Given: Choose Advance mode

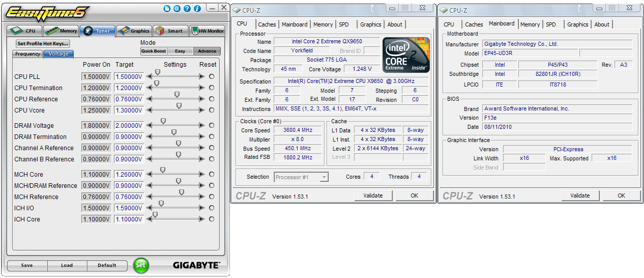Looking at the screenshot, I should [207, 51].
